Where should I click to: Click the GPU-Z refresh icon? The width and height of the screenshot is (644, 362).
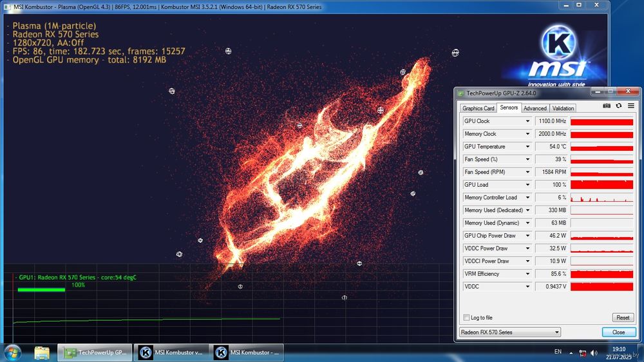[618, 106]
